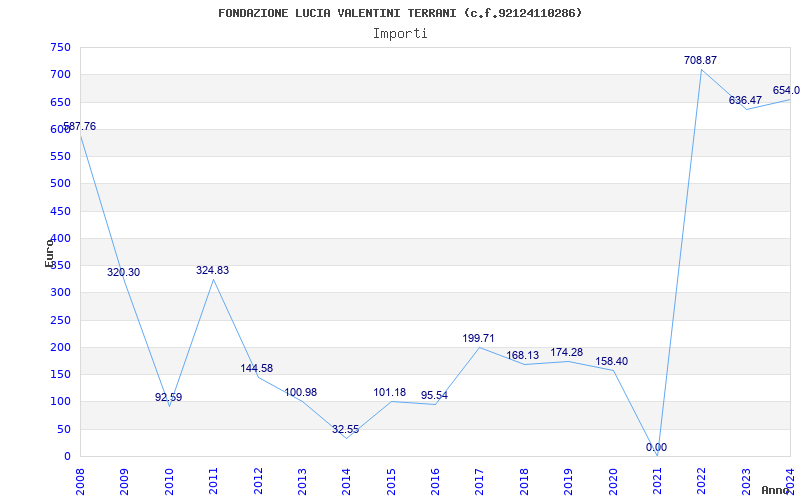Viewport: 800px width, 500px height.
Task: Click the Euro y-axis title
Action: click(49, 253)
